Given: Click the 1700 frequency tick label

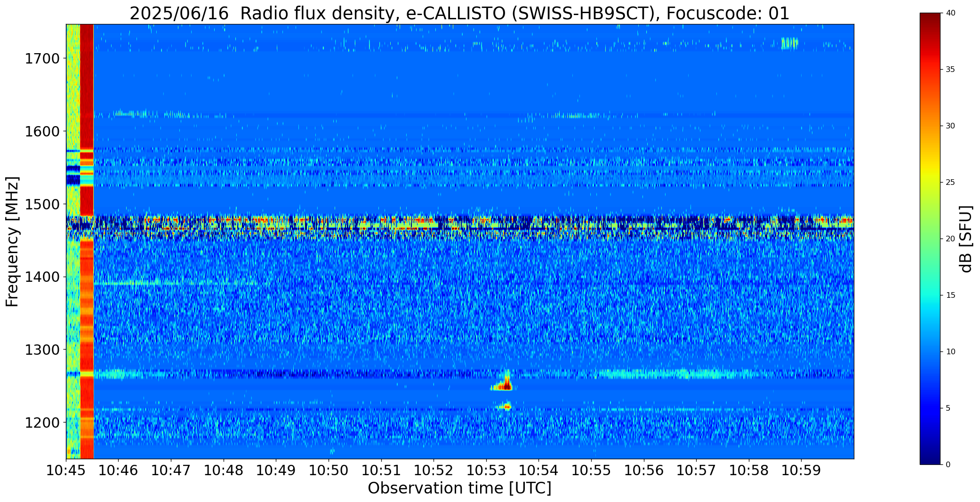Looking at the screenshot, I should [42, 59].
